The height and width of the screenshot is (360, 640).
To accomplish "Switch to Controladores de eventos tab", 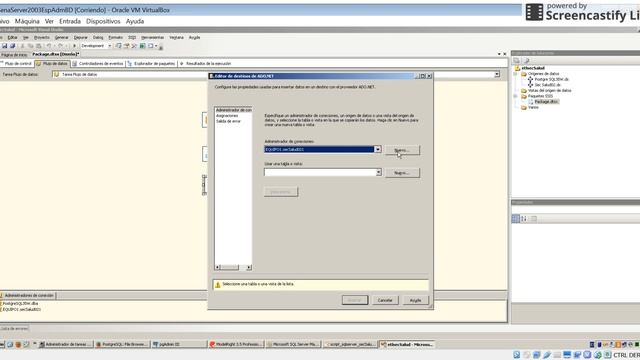I will click(98, 64).
